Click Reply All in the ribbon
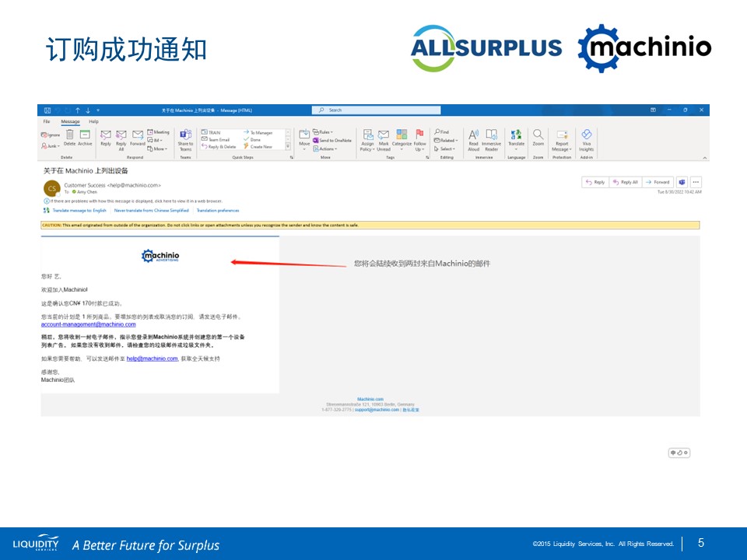 click(121, 140)
